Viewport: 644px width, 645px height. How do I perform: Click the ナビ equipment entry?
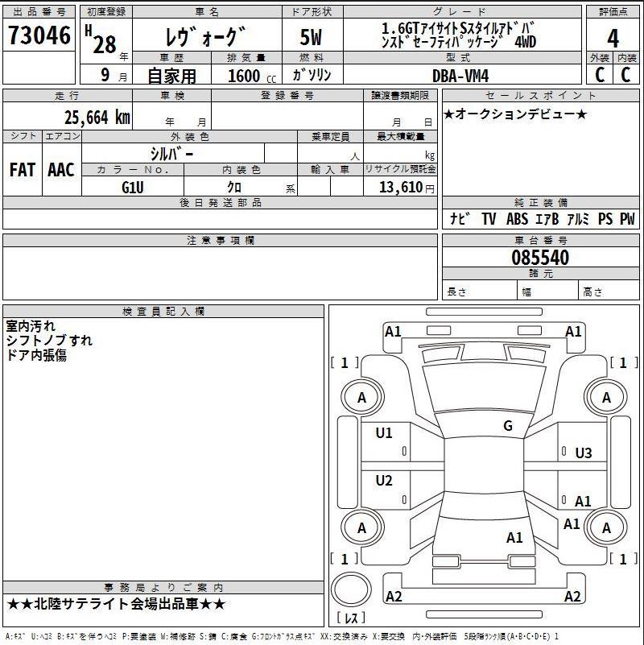coord(460,218)
